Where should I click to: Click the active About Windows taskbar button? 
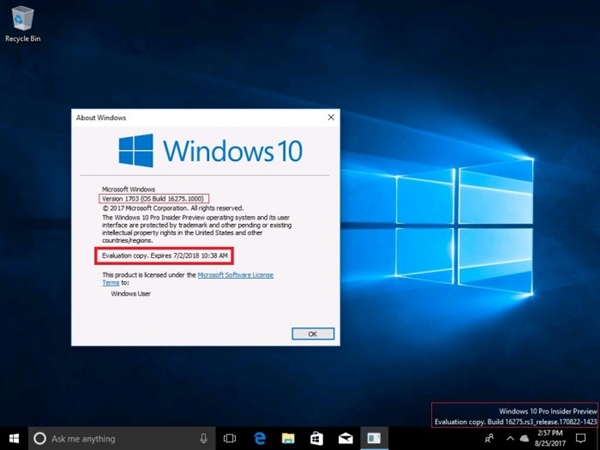374,438
